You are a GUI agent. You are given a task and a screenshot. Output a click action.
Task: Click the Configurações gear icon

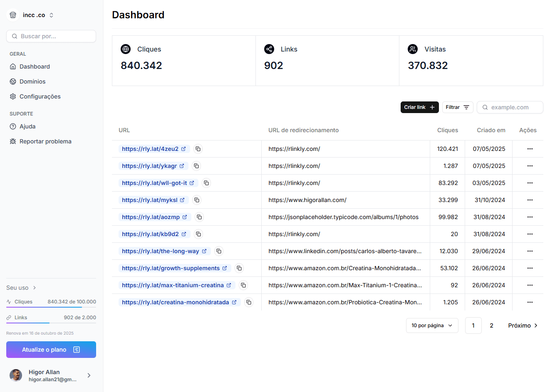click(x=13, y=96)
